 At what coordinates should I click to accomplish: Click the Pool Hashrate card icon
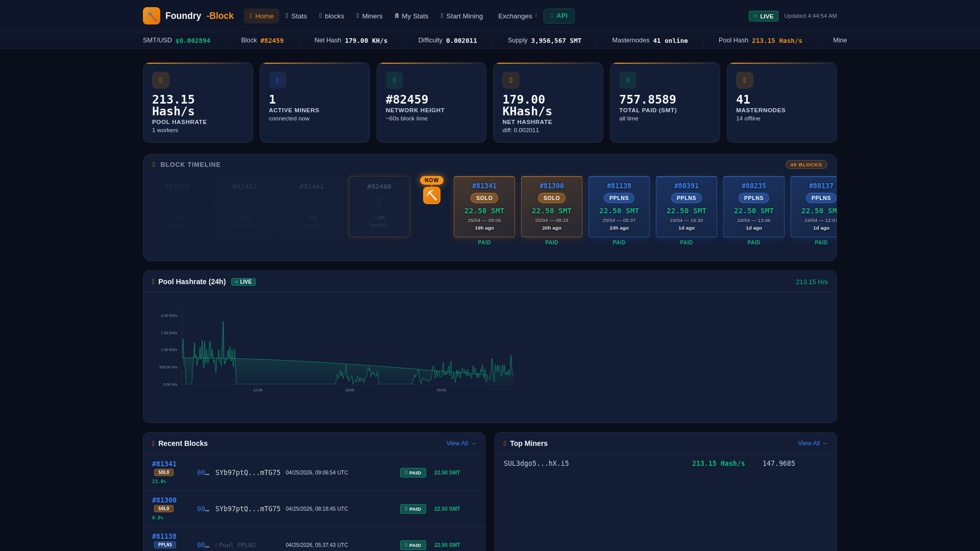161,80
